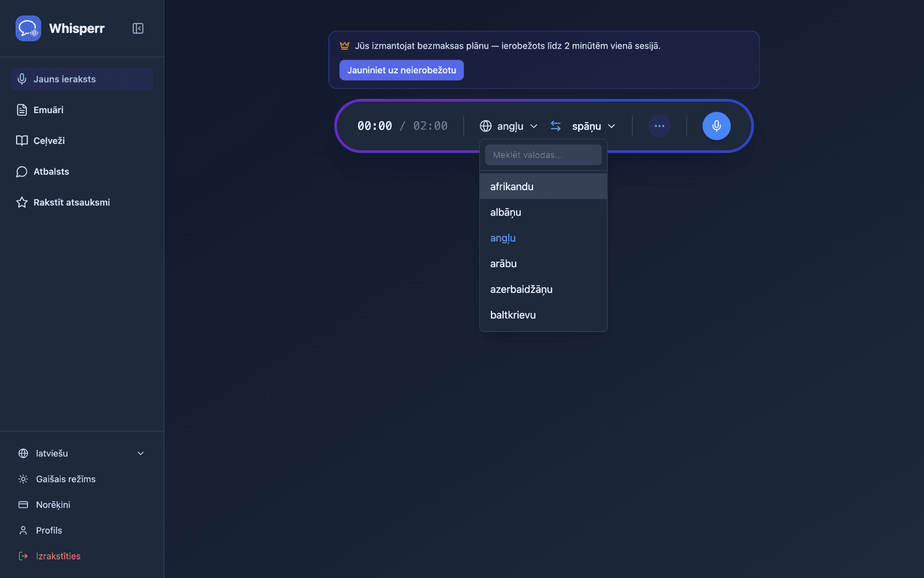
Task: Select baltkrievu from the language list
Action: (x=543, y=315)
